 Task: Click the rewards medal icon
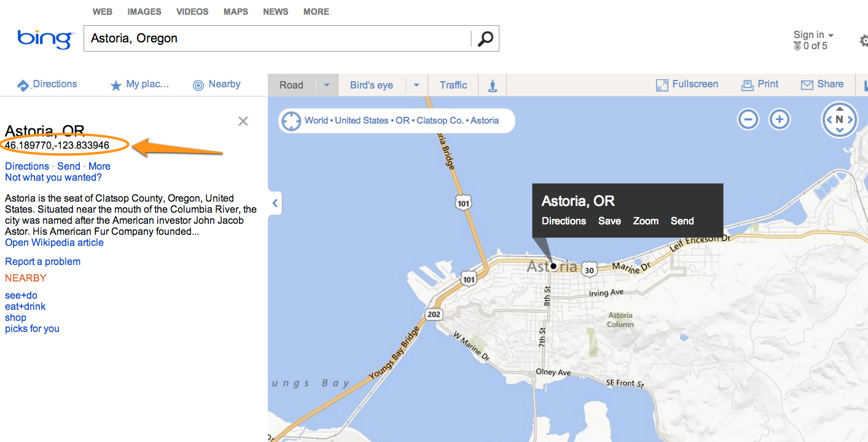click(x=797, y=46)
